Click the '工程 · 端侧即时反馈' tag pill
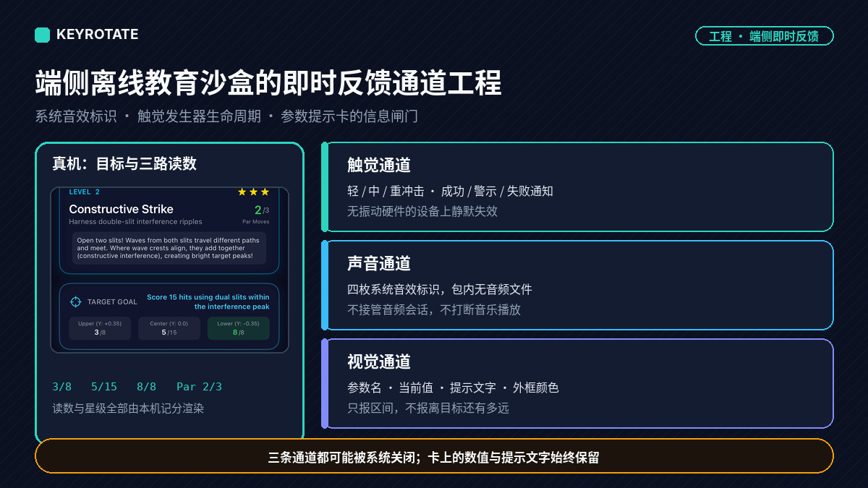Screen dimensions: 868x488 pos(764,36)
